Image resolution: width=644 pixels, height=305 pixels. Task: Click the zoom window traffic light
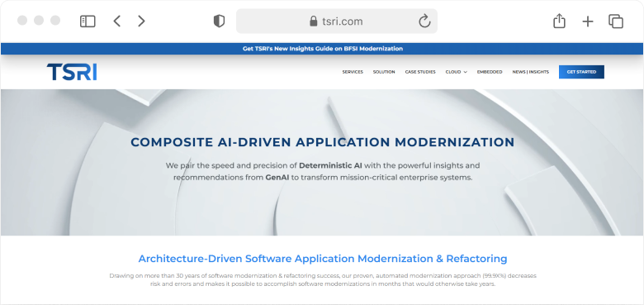[55, 21]
